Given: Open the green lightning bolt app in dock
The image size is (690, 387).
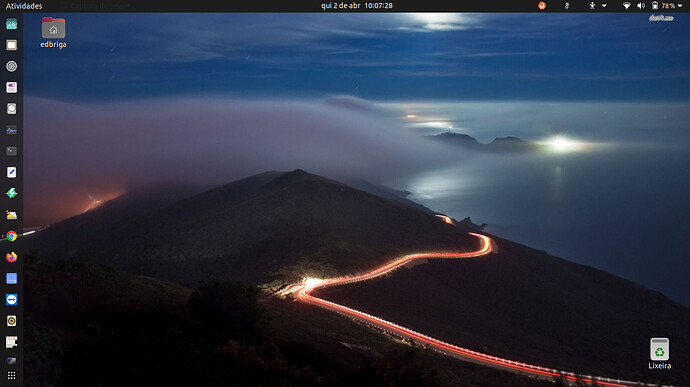Looking at the screenshot, I should pyautogui.click(x=11, y=193).
